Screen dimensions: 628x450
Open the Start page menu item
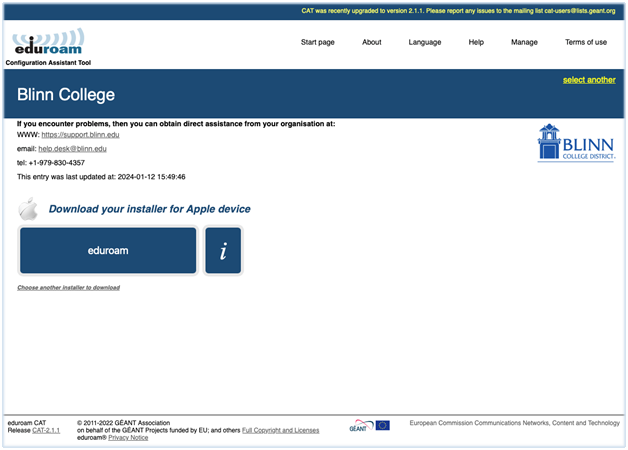click(x=318, y=42)
